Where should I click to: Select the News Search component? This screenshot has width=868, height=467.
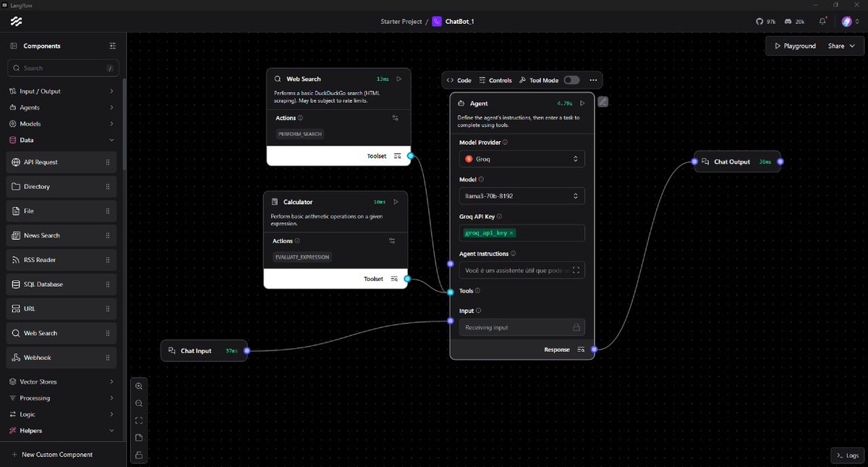[x=61, y=235]
